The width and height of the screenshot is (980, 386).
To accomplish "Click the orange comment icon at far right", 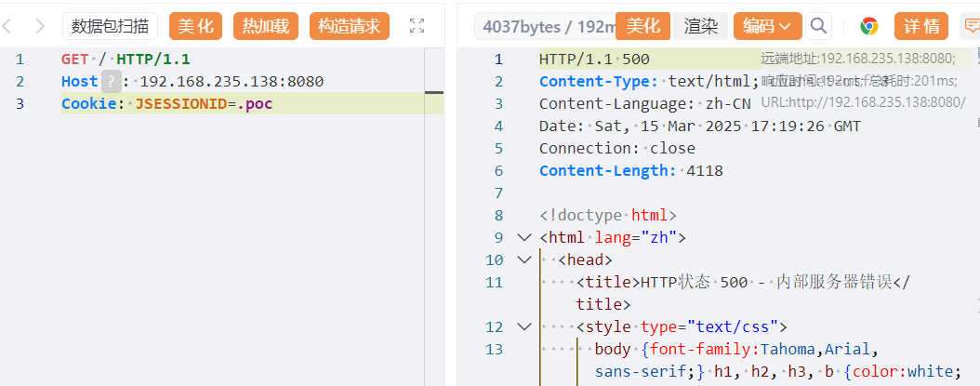I will coord(971,26).
